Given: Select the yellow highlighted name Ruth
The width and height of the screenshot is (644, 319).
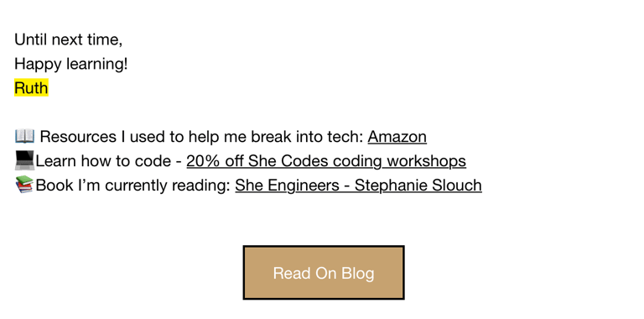Looking at the screenshot, I should [x=31, y=87].
